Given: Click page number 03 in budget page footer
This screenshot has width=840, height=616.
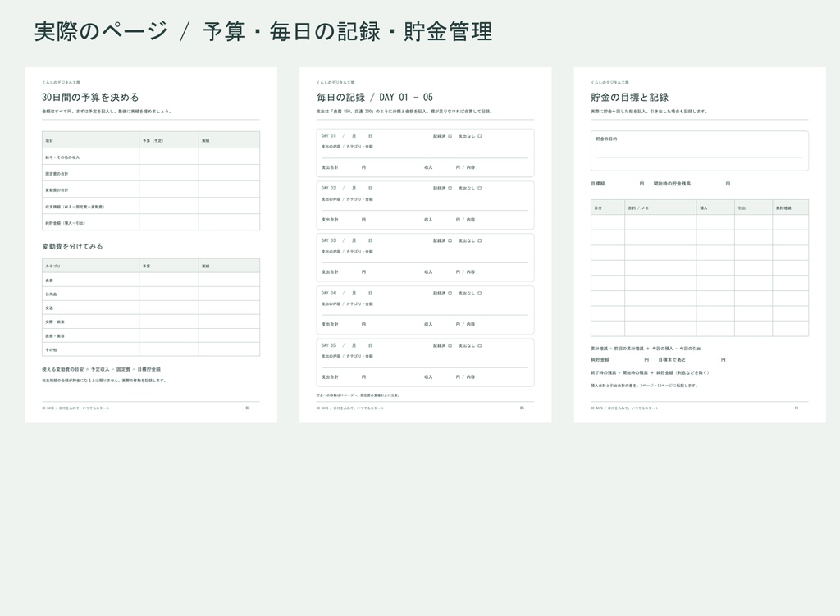Looking at the screenshot, I should 248,408.
